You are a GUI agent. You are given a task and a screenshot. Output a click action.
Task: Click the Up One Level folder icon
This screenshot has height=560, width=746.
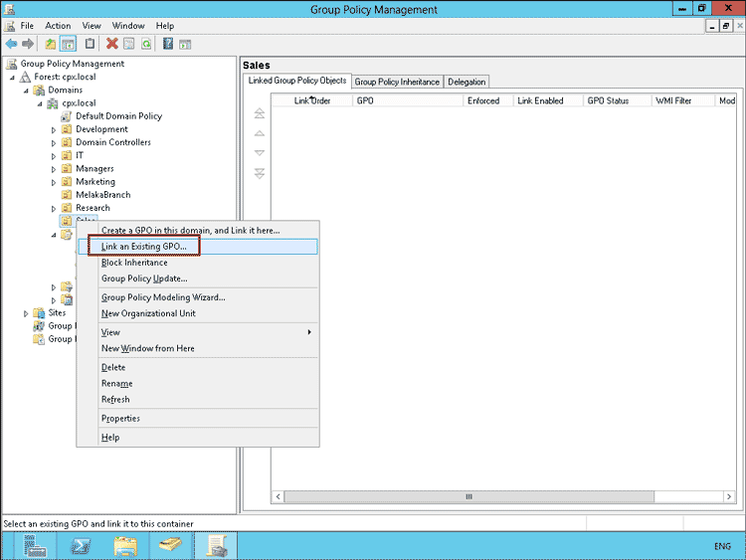[50, 44]
